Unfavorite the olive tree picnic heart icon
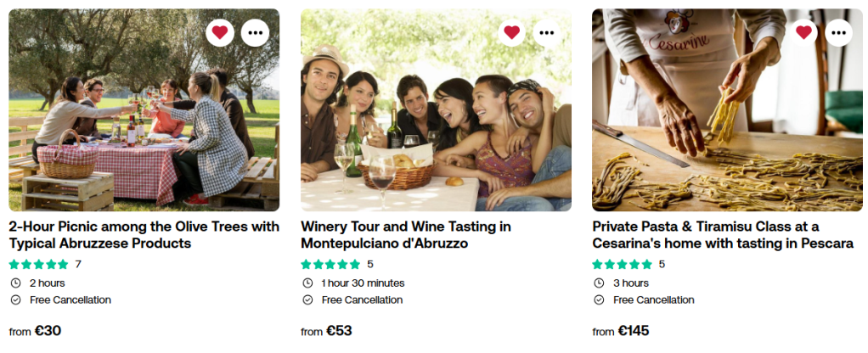The width and height of the screenshot is (868, 353). [220, 33]
